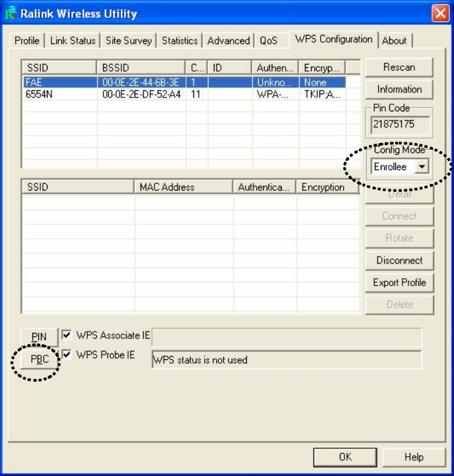Viewport: 454px width, 476px height.
Task: Click the Information button
Action: click(x=399, y=89)
